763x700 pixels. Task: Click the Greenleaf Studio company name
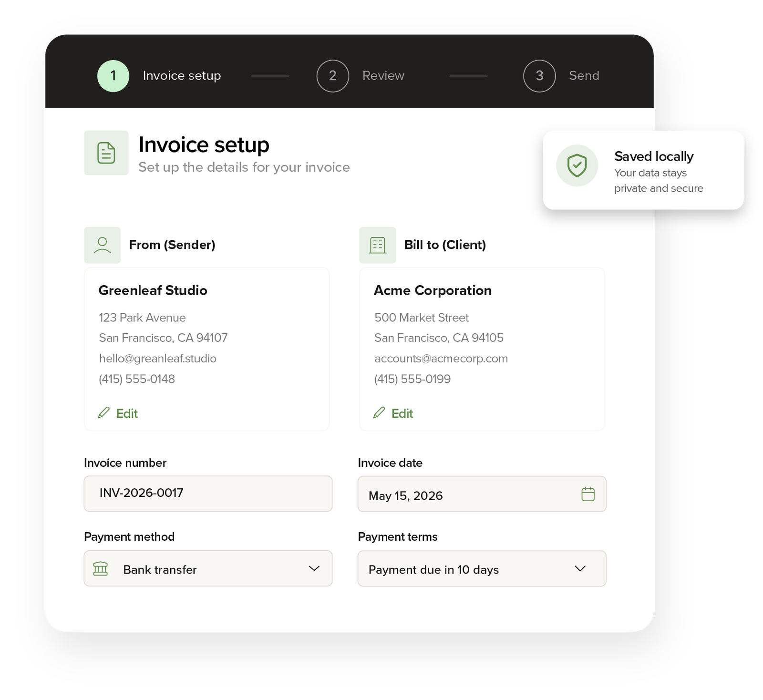coord(153,290)
